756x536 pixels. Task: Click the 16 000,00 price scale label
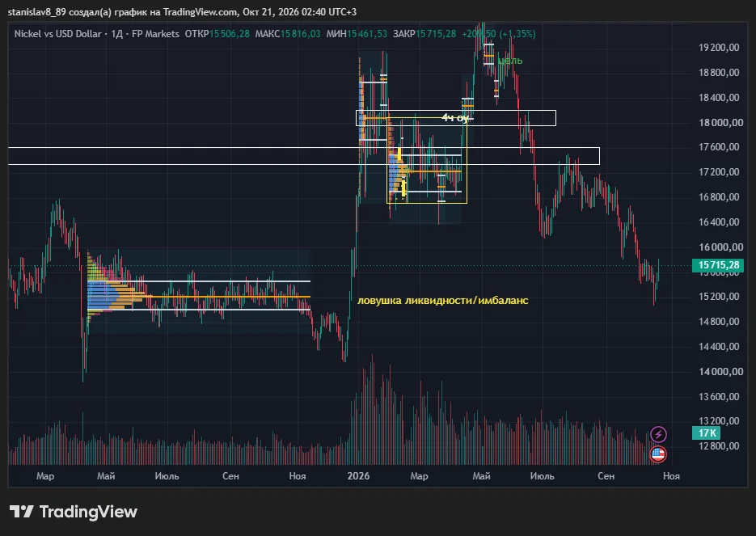click(x=720, y=247)
